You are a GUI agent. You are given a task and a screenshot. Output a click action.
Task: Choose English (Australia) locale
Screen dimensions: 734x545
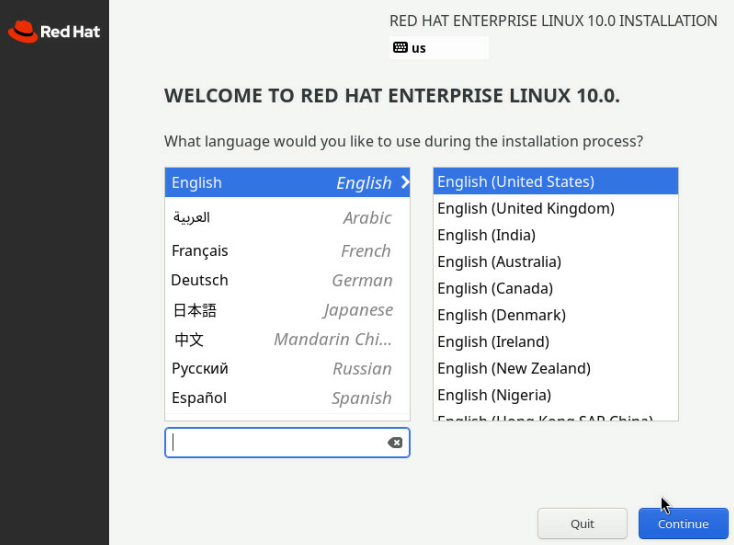(556, 261)
